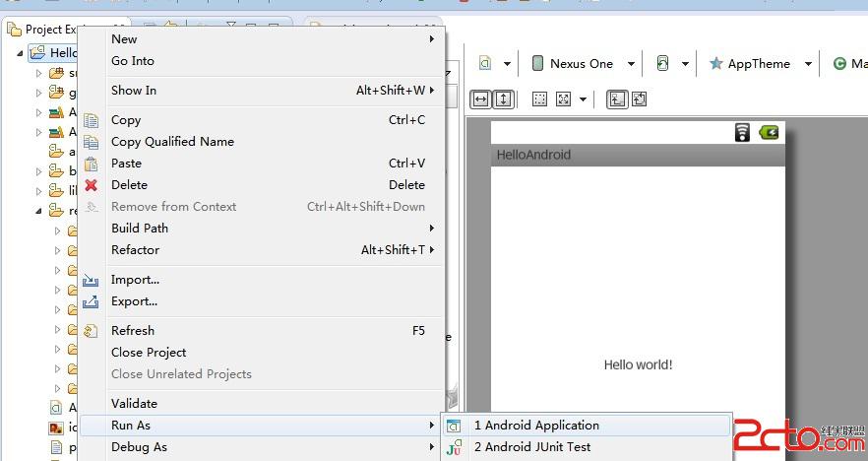Click the Refresh icon
This screenshot has height=461, width=868.
[x=91, y=331]
